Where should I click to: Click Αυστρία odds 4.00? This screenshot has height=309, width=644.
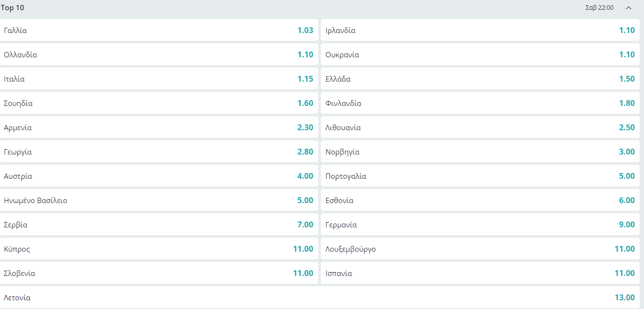click(x=159, y=176)
